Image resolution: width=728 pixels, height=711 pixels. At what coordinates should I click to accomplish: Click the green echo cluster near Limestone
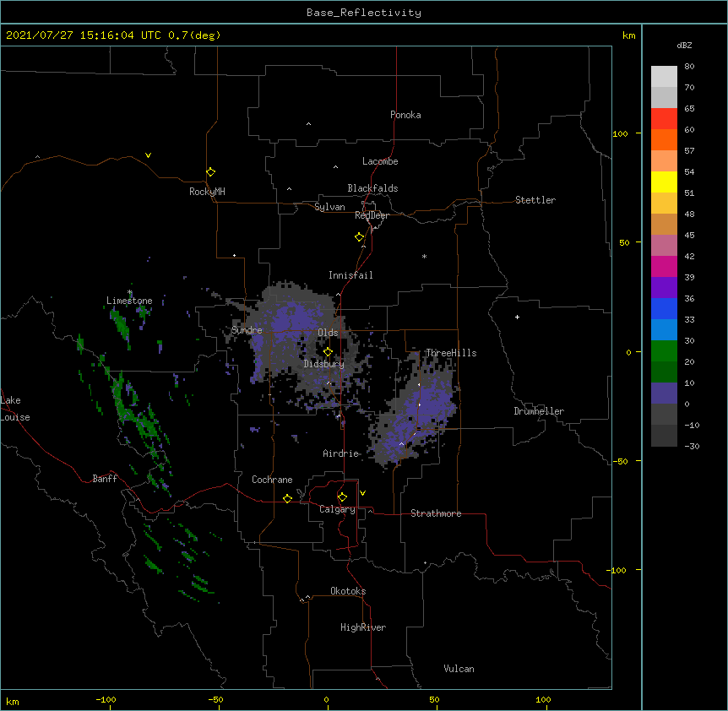tap(121, 325)
